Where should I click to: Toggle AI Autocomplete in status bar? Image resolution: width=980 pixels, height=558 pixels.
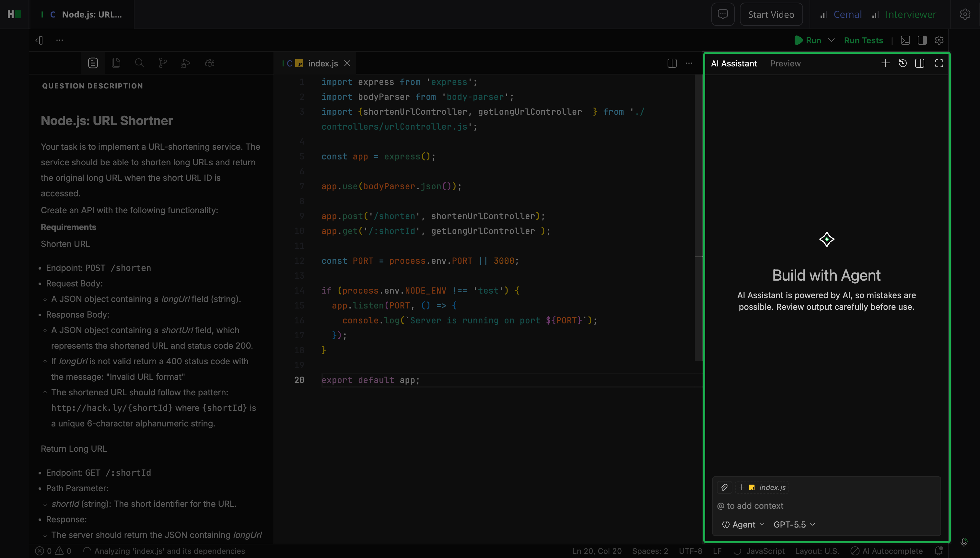(x=887, y=551)
